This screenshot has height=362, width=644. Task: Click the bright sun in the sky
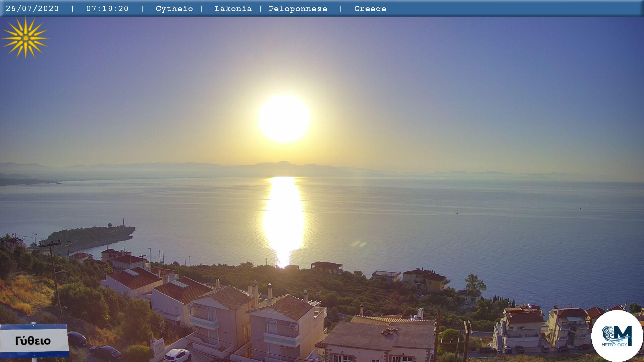(284, 118)
